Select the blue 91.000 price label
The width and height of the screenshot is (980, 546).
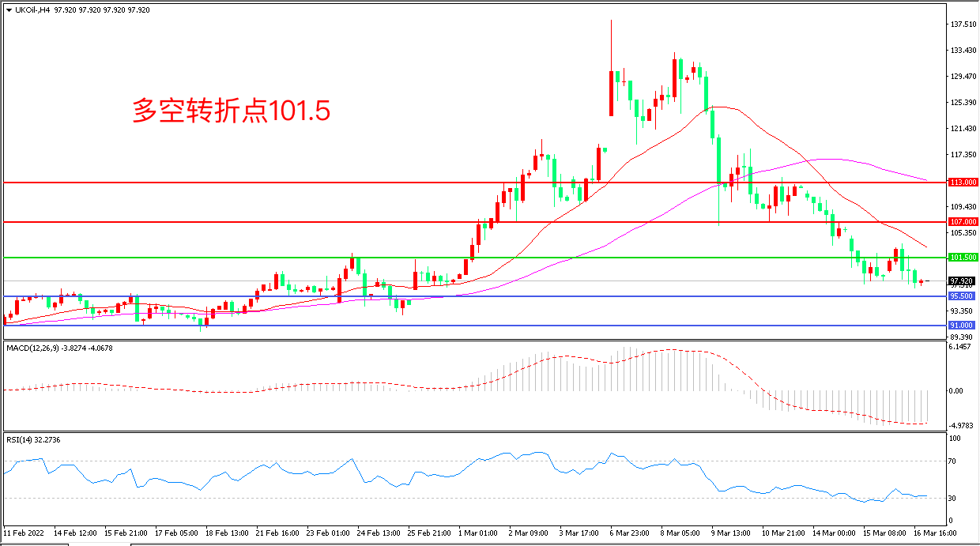coord(961,326)
